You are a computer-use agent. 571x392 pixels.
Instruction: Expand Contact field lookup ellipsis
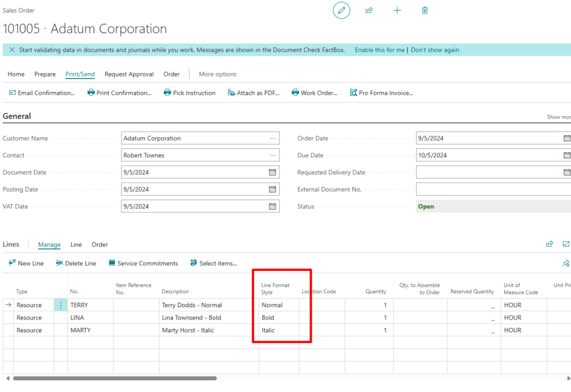273,156
